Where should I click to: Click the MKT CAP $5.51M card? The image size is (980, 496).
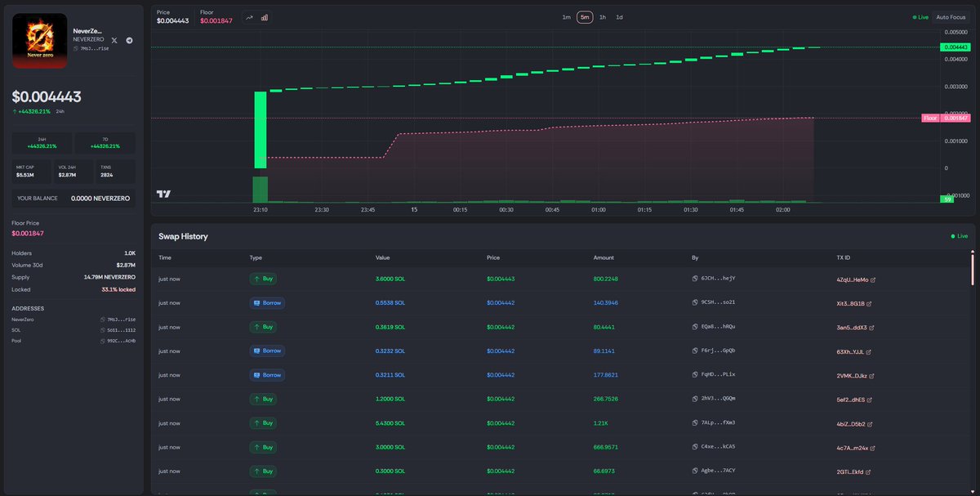tap(32, 171)
